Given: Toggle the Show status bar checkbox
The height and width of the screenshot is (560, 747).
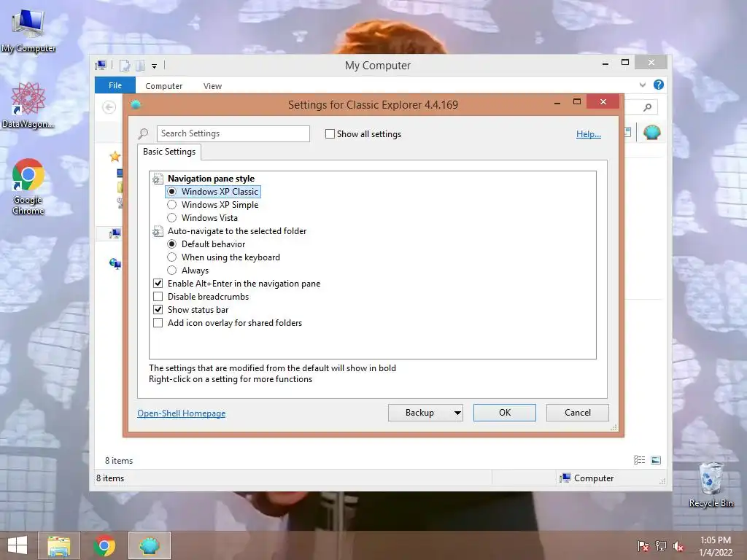Looking at the screenshot, I should (x=158, y=309).
